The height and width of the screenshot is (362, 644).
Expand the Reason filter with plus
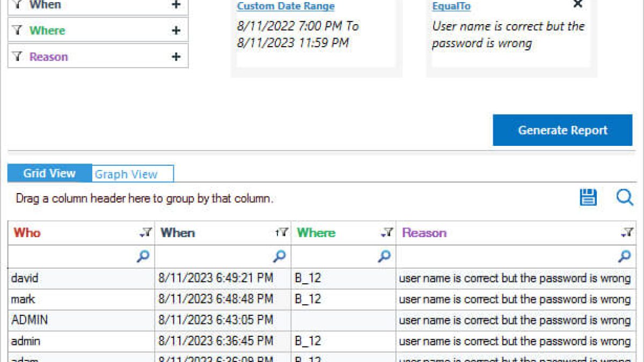pos(175,57)
